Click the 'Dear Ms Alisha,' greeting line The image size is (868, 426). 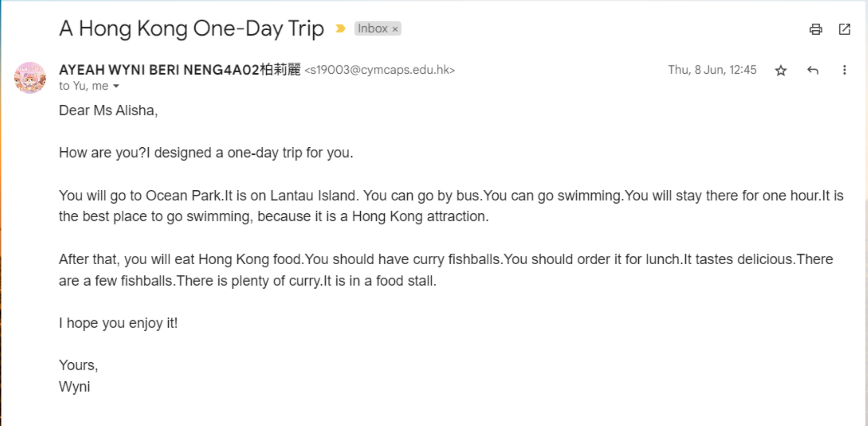108,110
